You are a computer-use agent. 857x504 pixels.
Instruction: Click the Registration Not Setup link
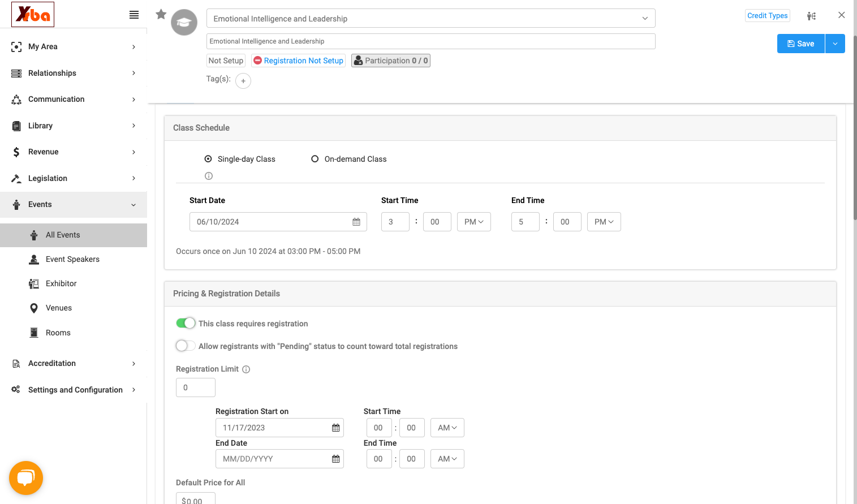click(298, 61)
